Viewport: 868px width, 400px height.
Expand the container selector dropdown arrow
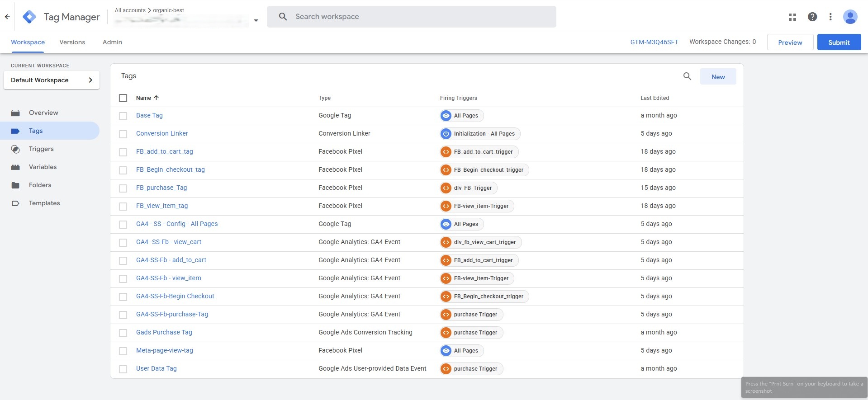[256, 20]
